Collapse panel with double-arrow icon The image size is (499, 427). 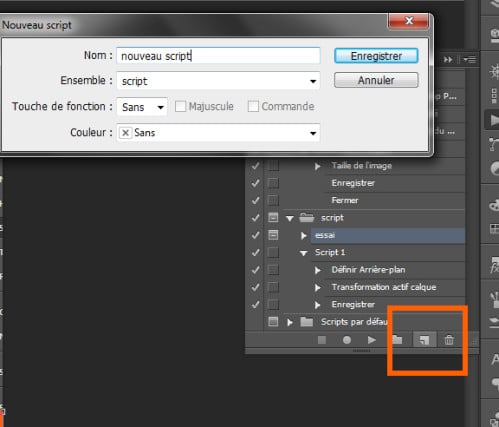448,60
